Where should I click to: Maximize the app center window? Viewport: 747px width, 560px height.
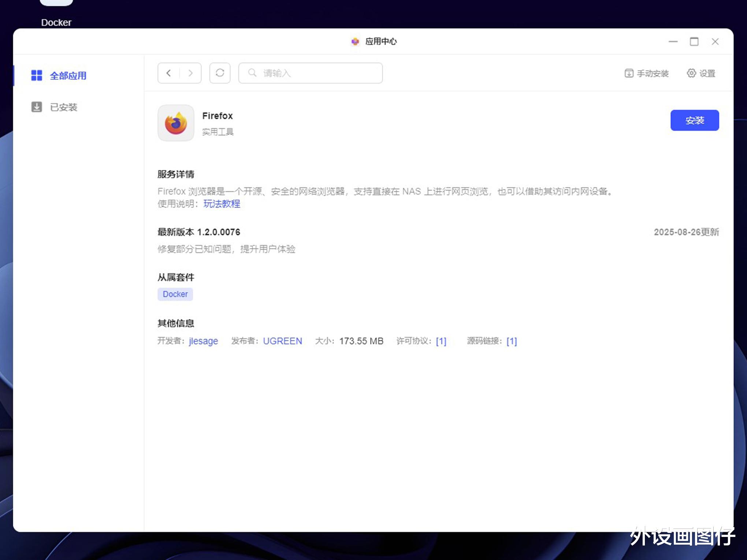click(x=694, y=42)
